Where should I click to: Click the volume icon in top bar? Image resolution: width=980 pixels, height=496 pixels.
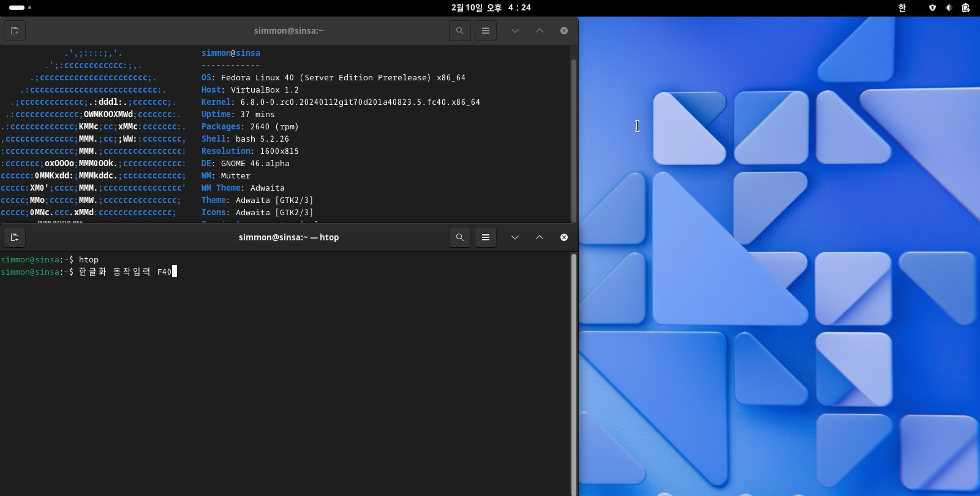(949, 7)
